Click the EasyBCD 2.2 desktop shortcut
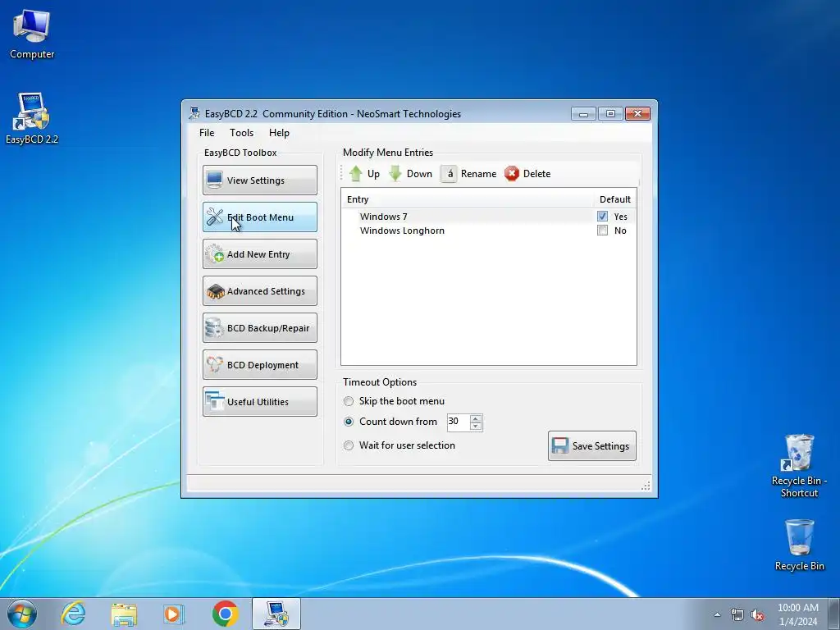The height and width of the screenshot is (630, 840). [32, 119]
